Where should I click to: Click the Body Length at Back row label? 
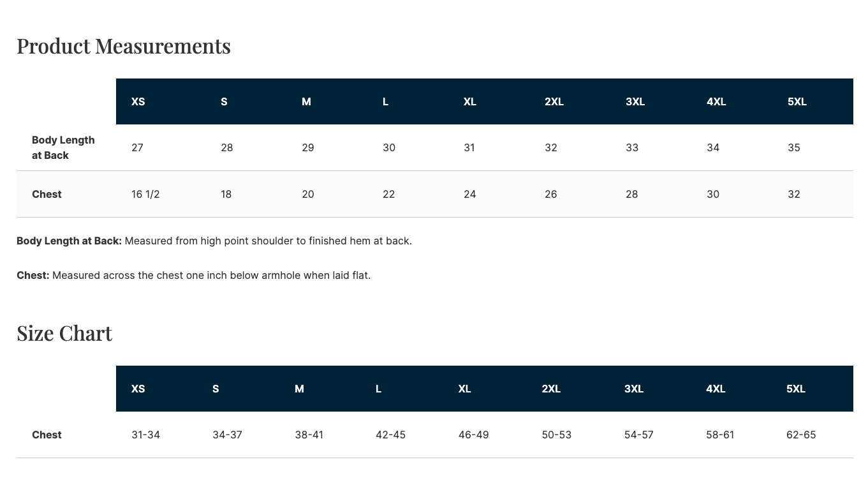pos(63,147)
